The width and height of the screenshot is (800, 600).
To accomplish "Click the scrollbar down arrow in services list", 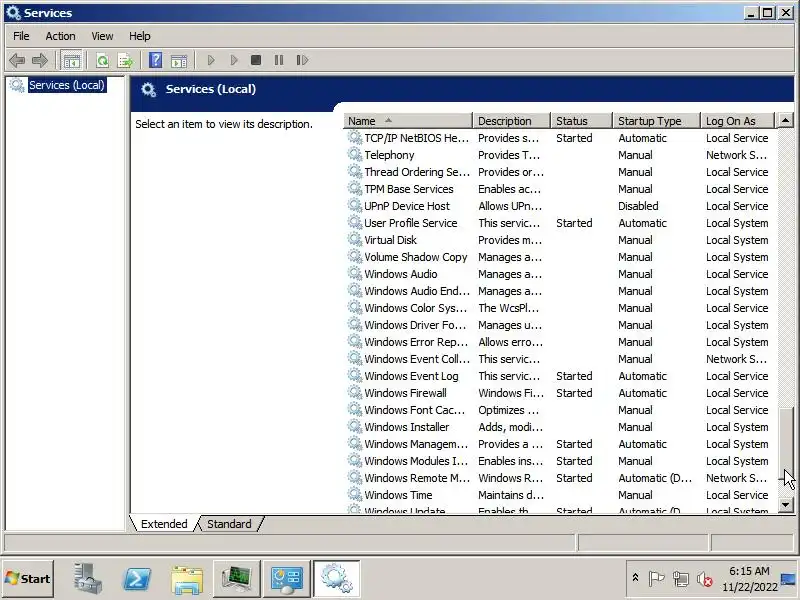I will tap(785, 505).
